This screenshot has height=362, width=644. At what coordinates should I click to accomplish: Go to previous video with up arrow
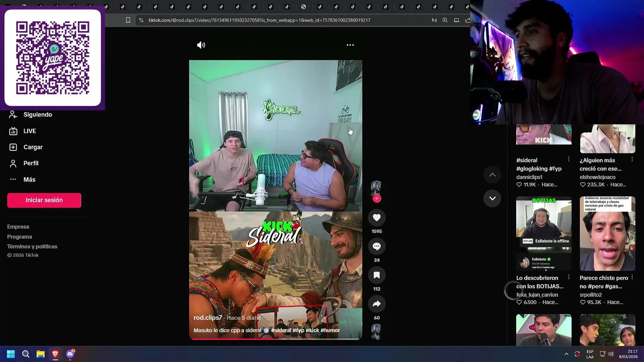(493, 175)
